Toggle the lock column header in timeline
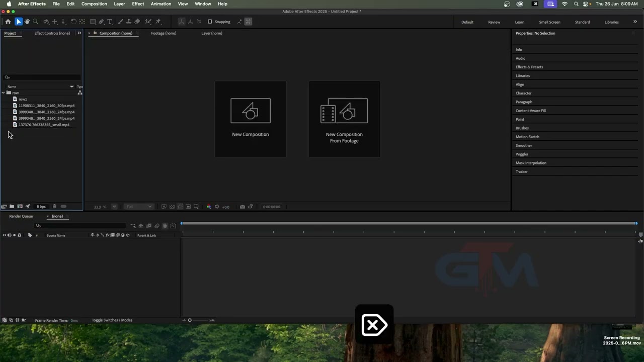 pos(19,235)
